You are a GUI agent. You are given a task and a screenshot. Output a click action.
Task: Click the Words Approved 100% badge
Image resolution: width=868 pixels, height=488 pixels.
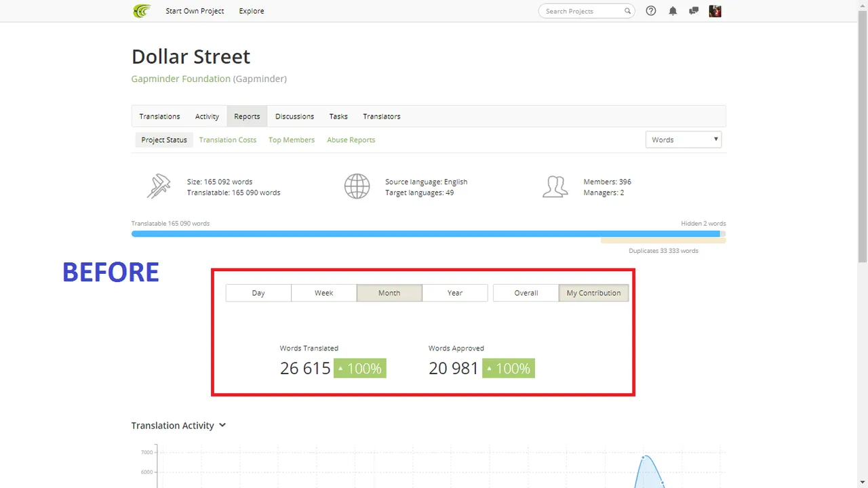(509, 368)
